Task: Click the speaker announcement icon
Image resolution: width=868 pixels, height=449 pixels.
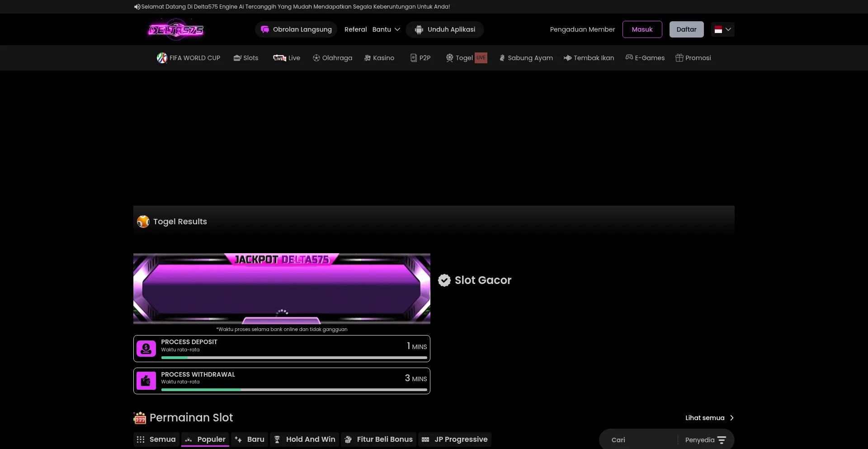Action: [137, 7]
